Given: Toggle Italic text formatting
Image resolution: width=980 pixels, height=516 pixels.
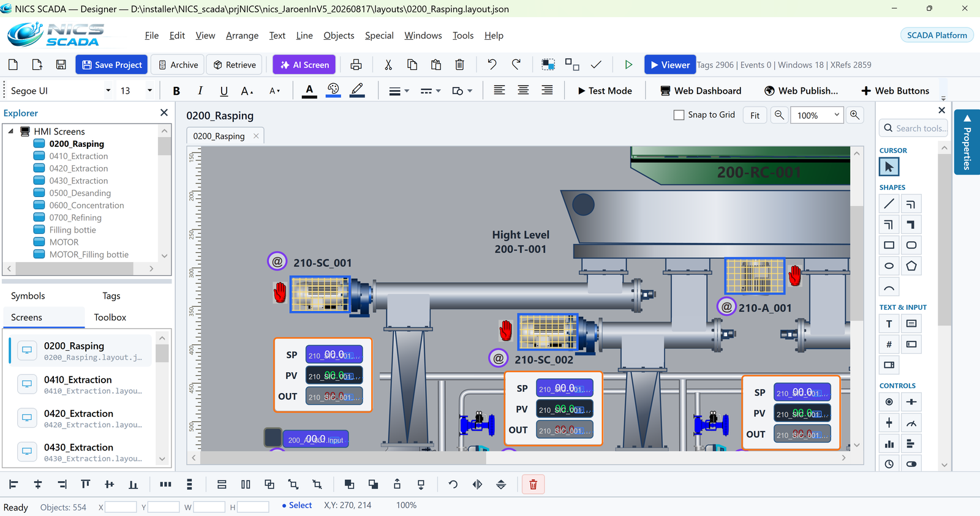Looking at the screenshot, I should point(200,91).
